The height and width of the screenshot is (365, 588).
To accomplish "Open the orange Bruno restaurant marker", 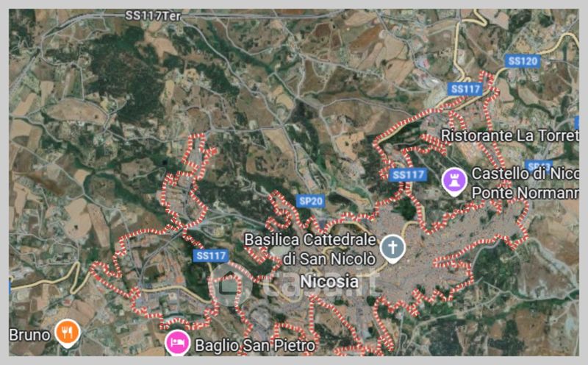I will click(68, 333).
